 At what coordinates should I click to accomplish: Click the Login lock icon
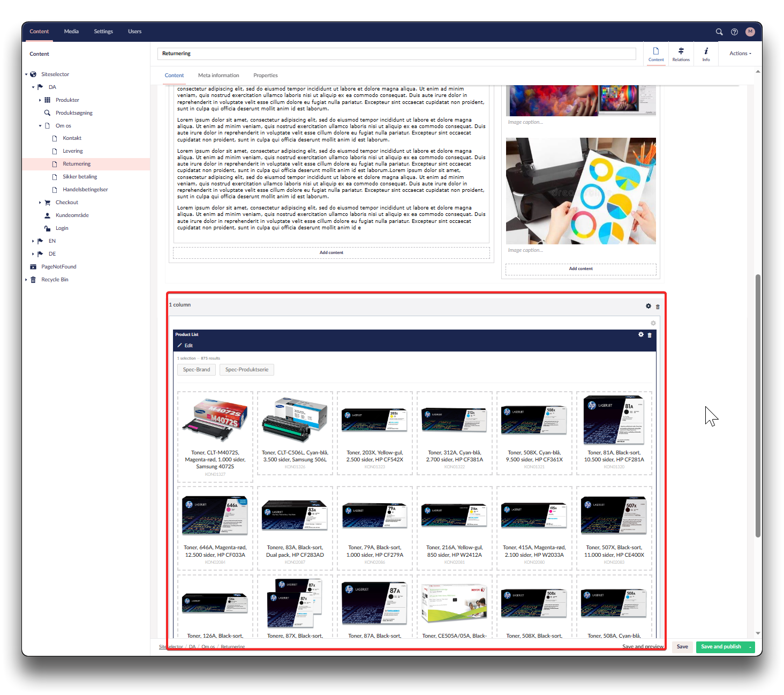pos(47,228)
